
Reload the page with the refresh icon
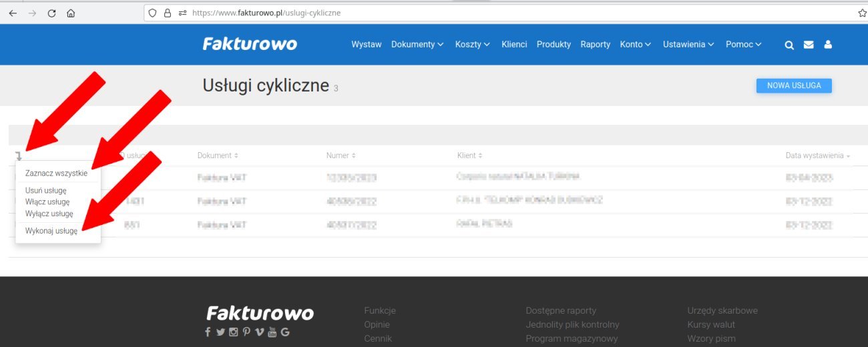click(51, 13)
